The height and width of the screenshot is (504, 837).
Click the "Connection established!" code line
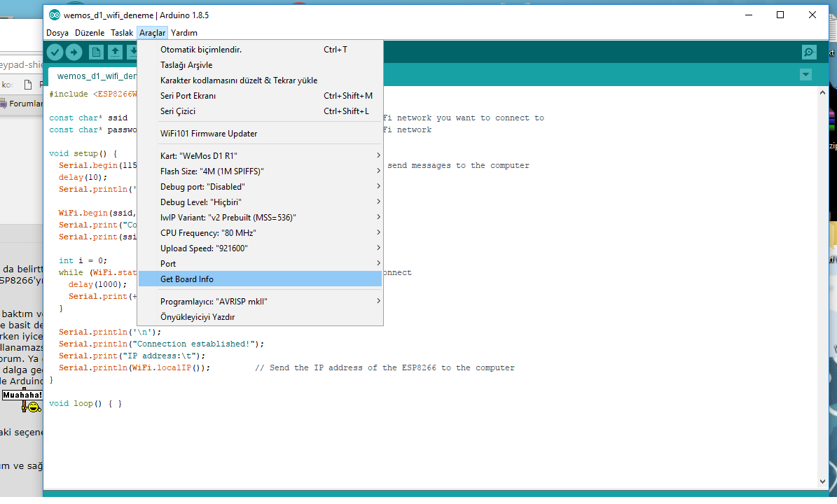pyautogui.click(x=161, y=344)
